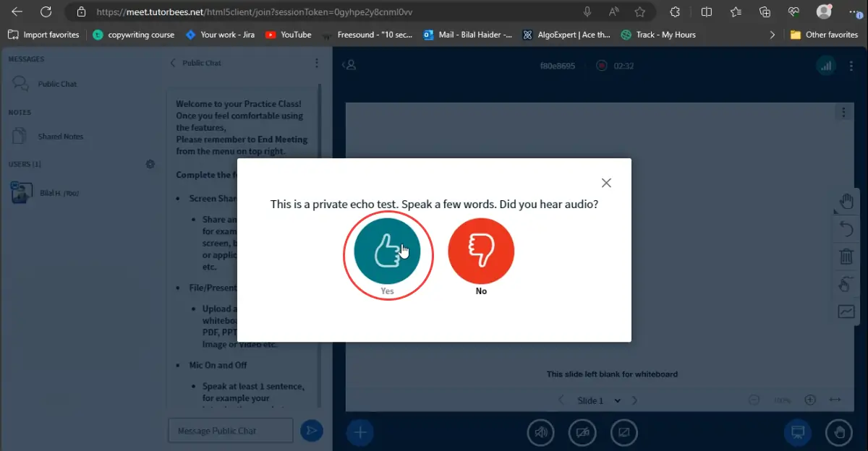Click the whiteboard trash clear icon

tap(846, 257)
